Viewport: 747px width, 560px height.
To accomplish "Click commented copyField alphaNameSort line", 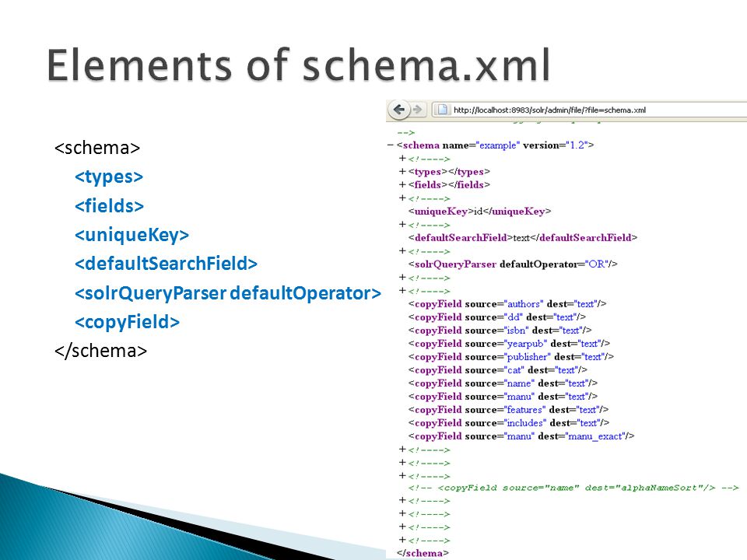I will [x=573, y=488].
